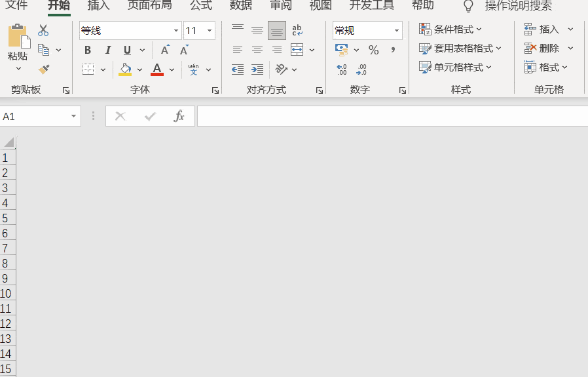The height and width of the screenshot is (377, 588).
Task: Apply cell borders icon
Action: point(88,69)
